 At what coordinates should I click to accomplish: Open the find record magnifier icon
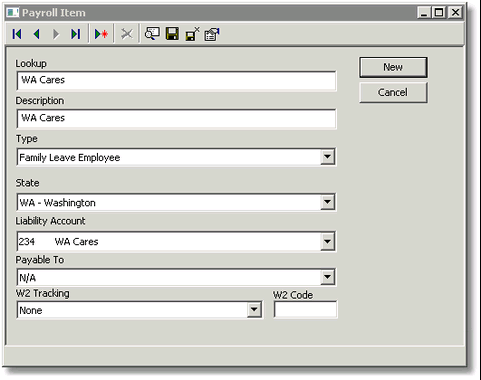[152, 34]
